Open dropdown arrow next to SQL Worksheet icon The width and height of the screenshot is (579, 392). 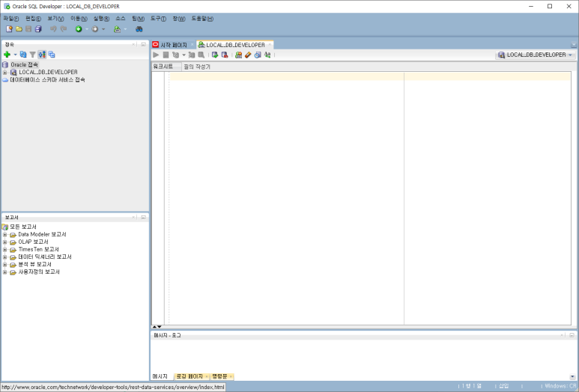pos(126,29)
